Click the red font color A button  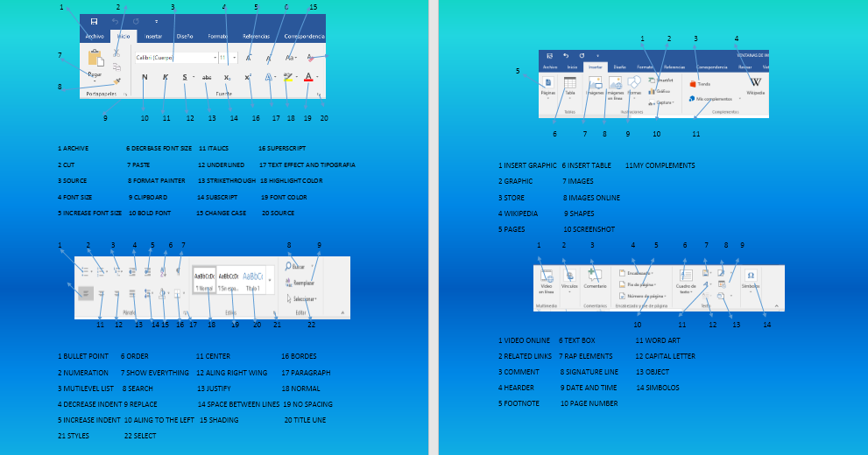point(308,77)
